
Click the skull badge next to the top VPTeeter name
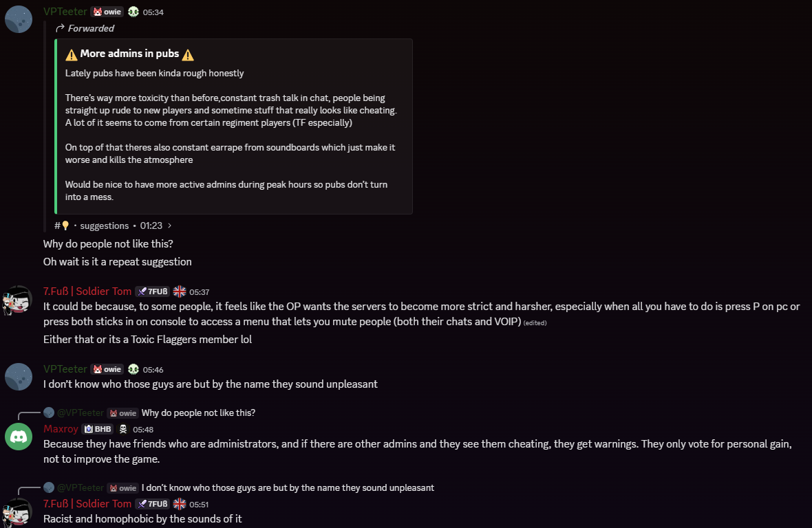[x=133, y=12]
